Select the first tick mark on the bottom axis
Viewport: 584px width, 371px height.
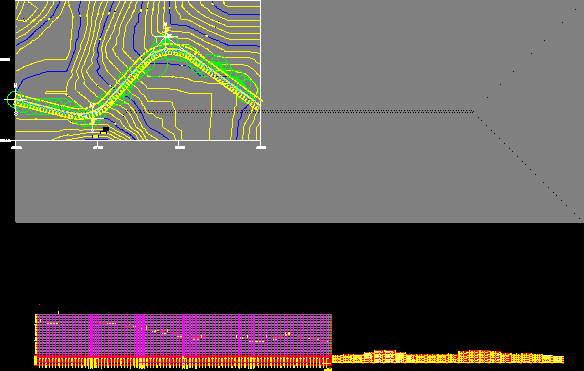point(16,145)
